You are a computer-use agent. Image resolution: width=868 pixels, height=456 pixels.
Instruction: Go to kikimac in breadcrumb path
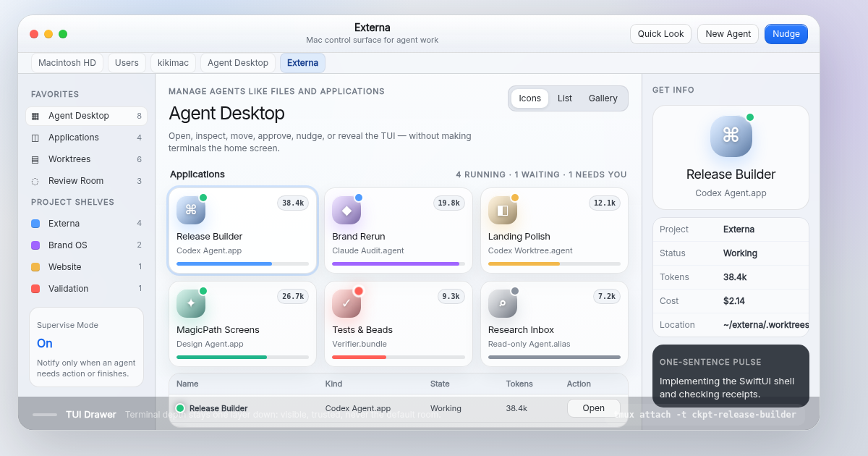[173, 63]
